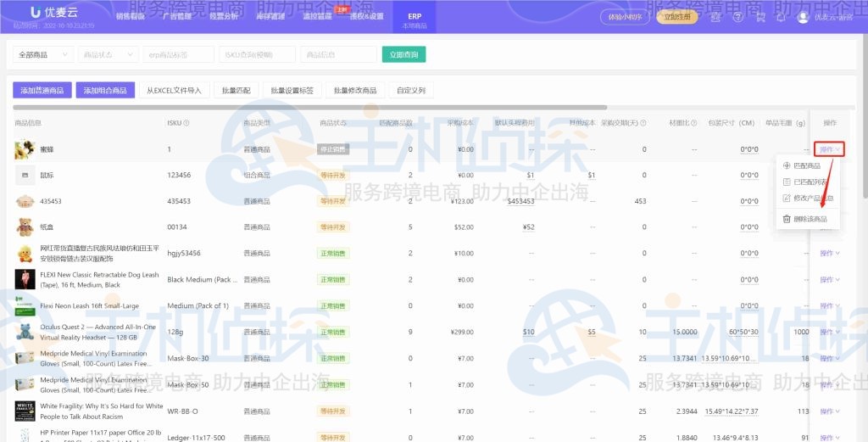This screenshot has height=442, width=868.
Task: Click the user avatar icon
Action: coord(803,17)
